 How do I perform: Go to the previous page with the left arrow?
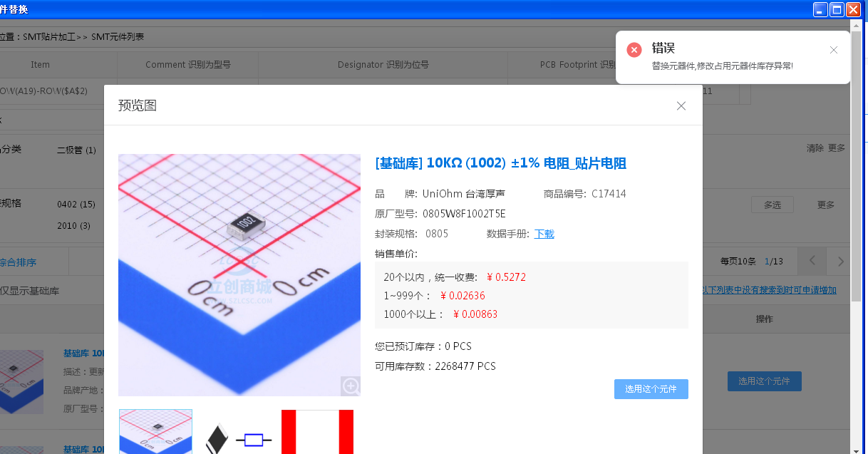click(812, 262)
